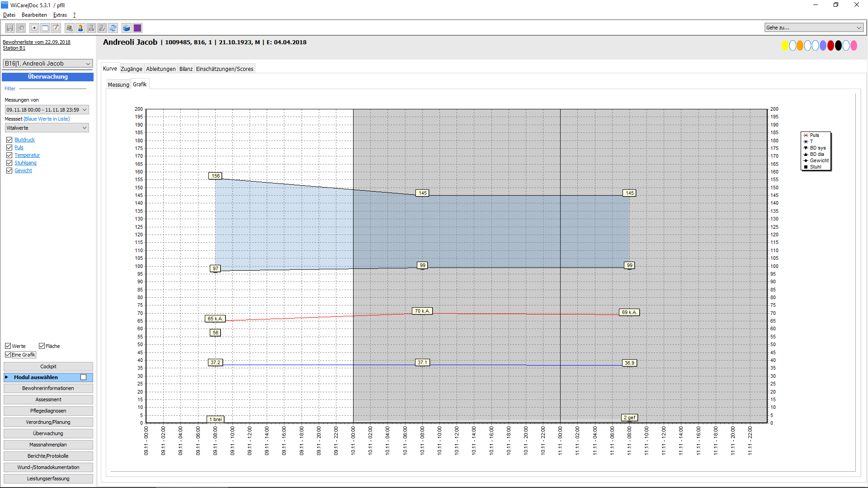
Task: Click the red status circle indicator
Action: [x=831, y=46]
